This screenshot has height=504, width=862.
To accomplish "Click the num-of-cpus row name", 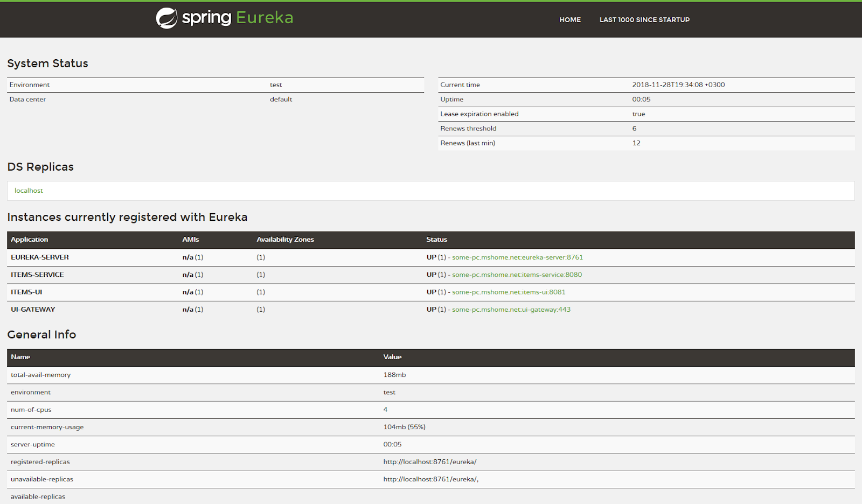I will [31, 410].
